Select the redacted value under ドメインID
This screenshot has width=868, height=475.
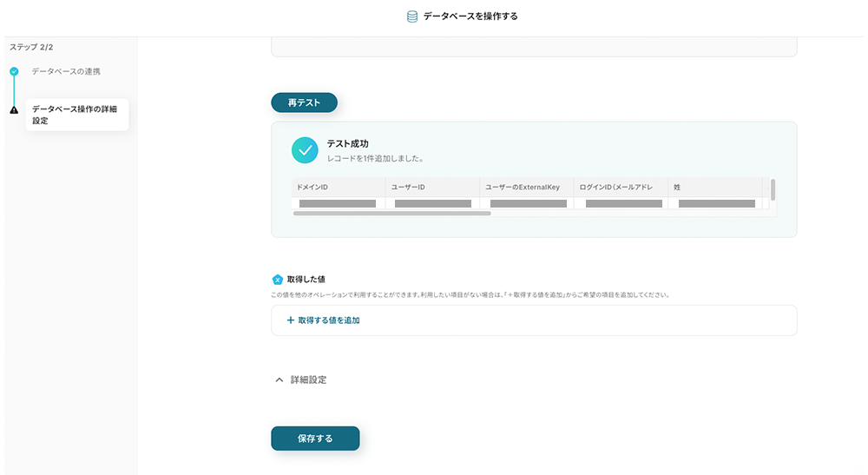[338, 204]
